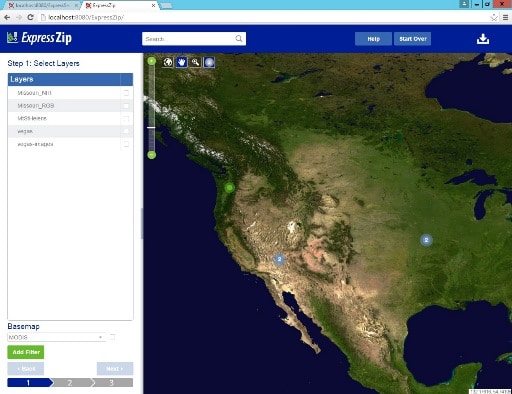Viewport: 512px width, 394px height.
Task: Open a new browser tab
Action: (166, 5)
